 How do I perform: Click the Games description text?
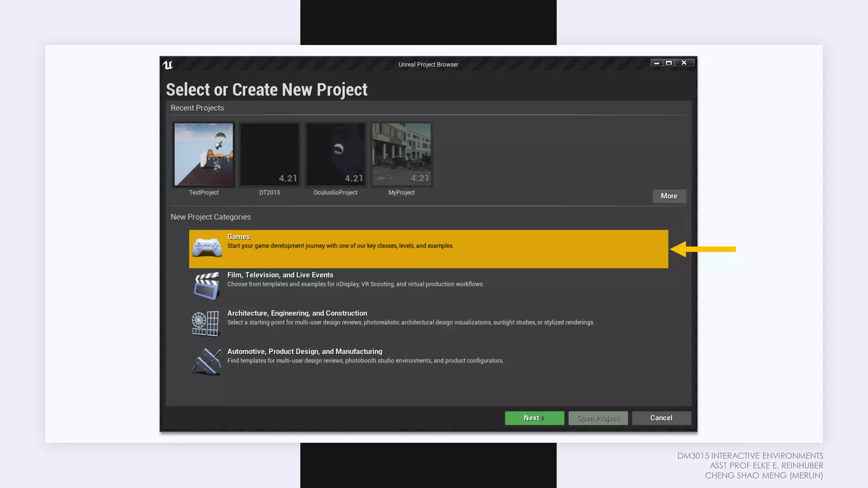coord(340,246)
